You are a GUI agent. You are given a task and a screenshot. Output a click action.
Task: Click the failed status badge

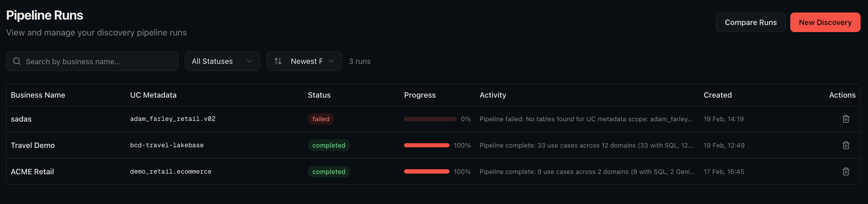pos(321,119)
